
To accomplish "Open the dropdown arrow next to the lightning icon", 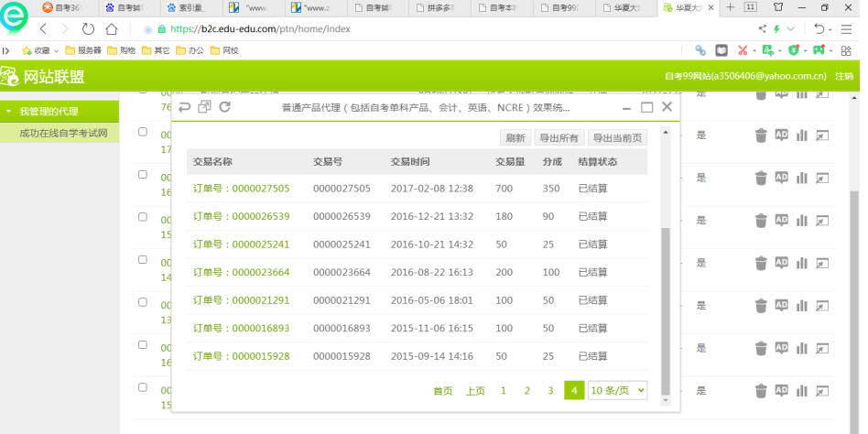I will 790,28.
